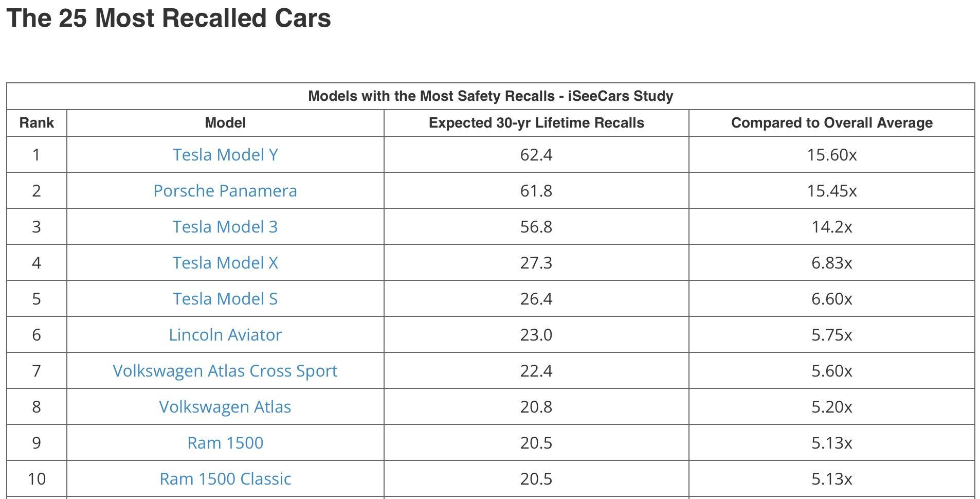Click the 15.45x comparison cell
This screenshot has width=980, height=499.
tap(832, 191)
